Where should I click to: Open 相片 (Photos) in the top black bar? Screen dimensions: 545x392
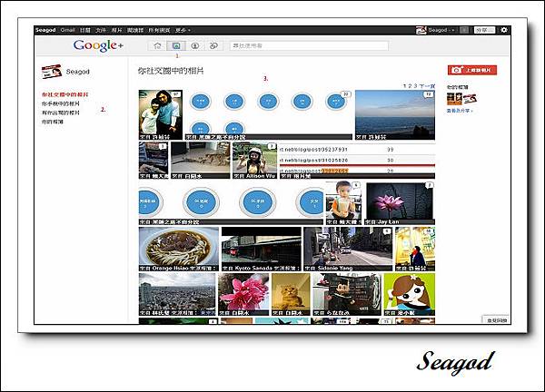pyautogui.click(x=116, y=31)
